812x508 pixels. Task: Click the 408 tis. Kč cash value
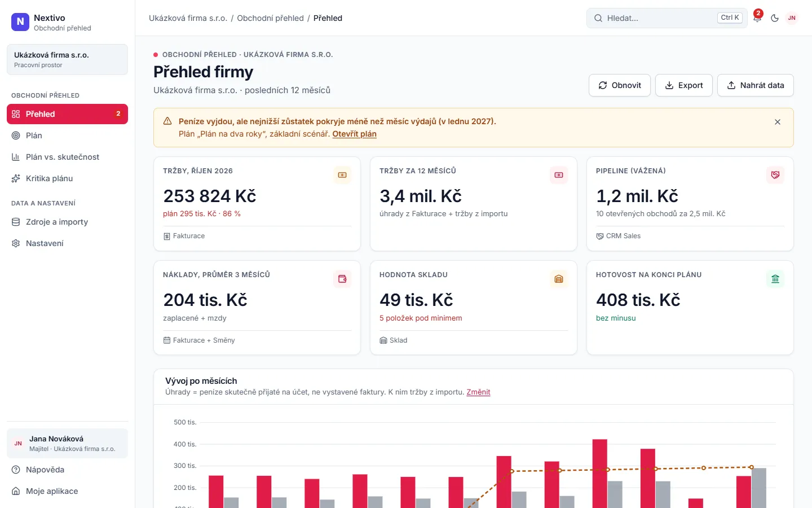click(638, 300)
